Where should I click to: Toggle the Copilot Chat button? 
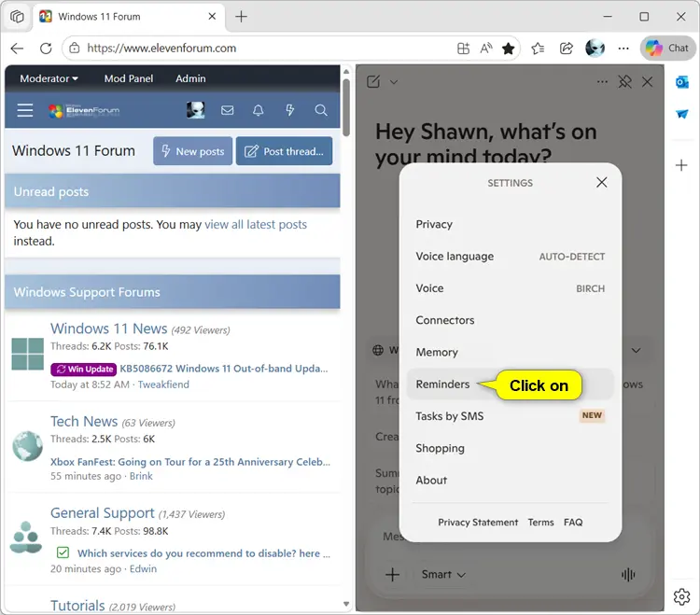coord(668,49)
